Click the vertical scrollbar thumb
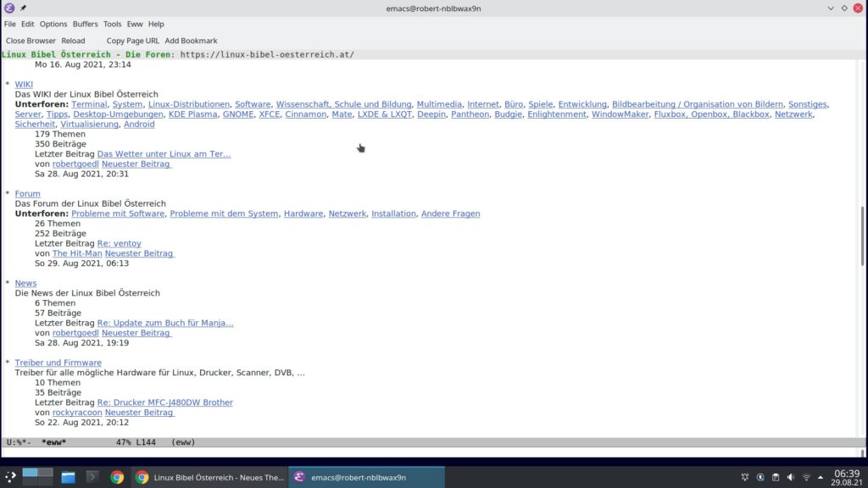The image size is (868, 488). click(x=862, y=236)
